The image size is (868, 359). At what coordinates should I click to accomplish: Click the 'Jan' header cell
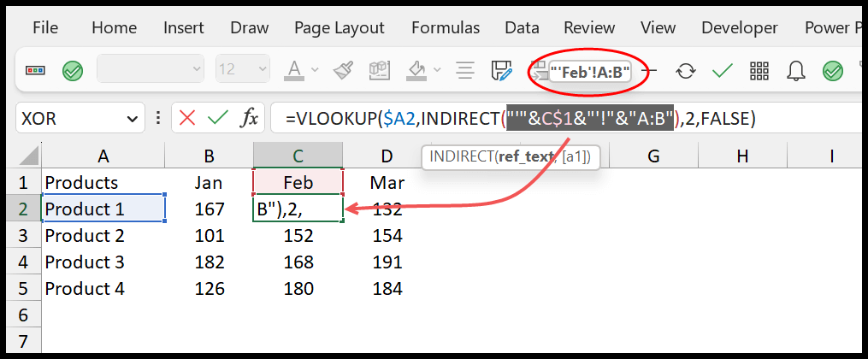point(209,183)
